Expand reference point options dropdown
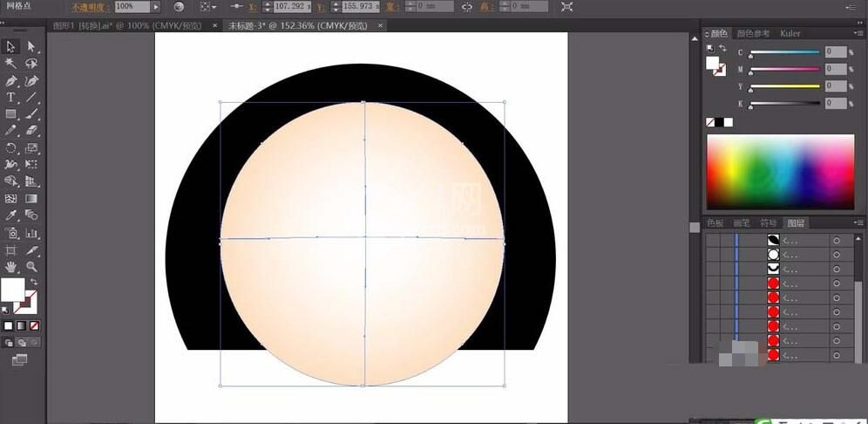 coord(208,7)
